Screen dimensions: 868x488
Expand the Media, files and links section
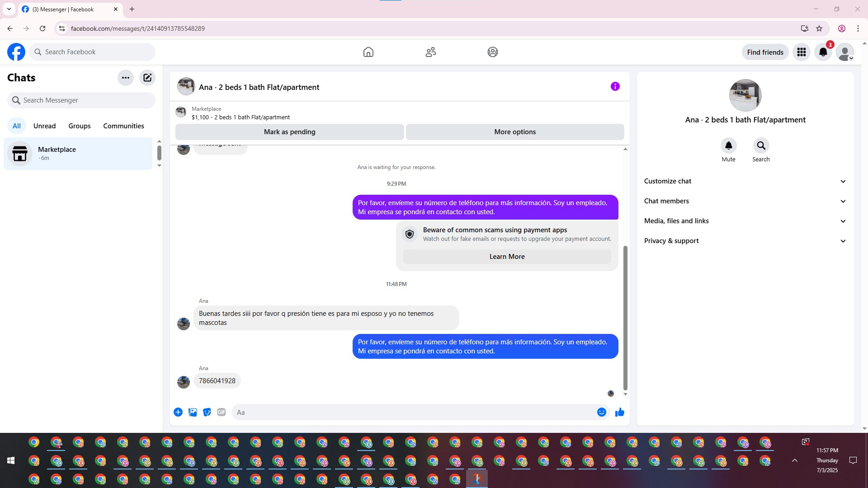(x=745, y=221)
